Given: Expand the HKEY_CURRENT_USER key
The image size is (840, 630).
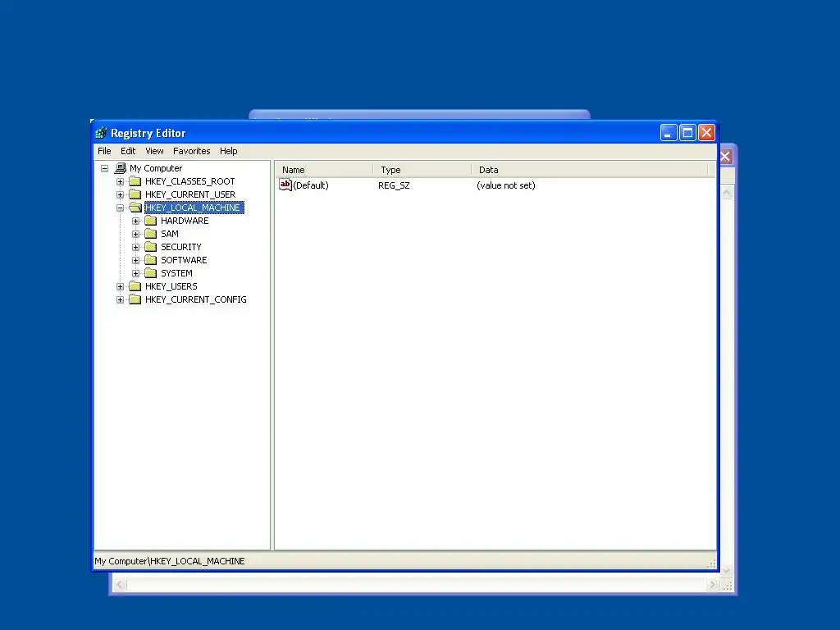Looking at the screenshot, I should pyautogui.click(x=120, y=194).
